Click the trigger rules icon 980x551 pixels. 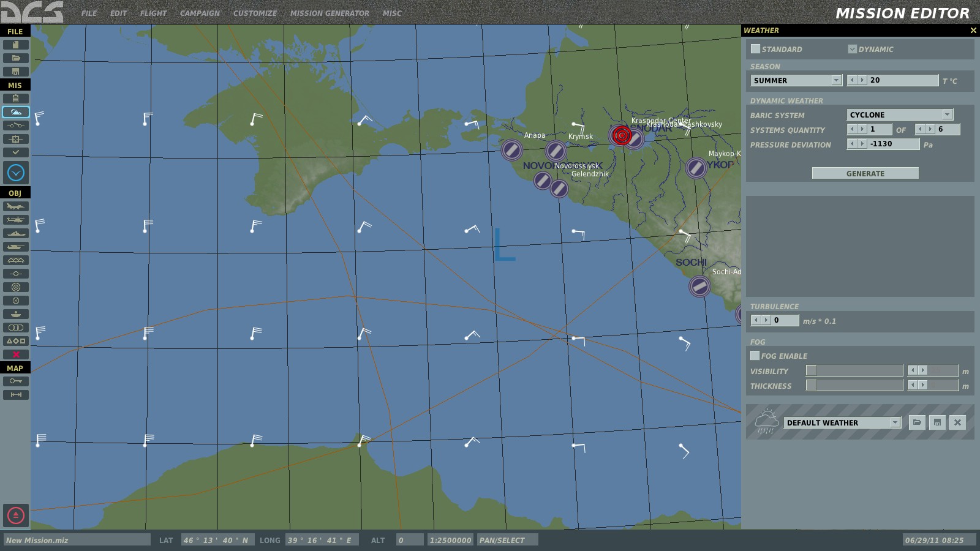[x=16, y=126]
